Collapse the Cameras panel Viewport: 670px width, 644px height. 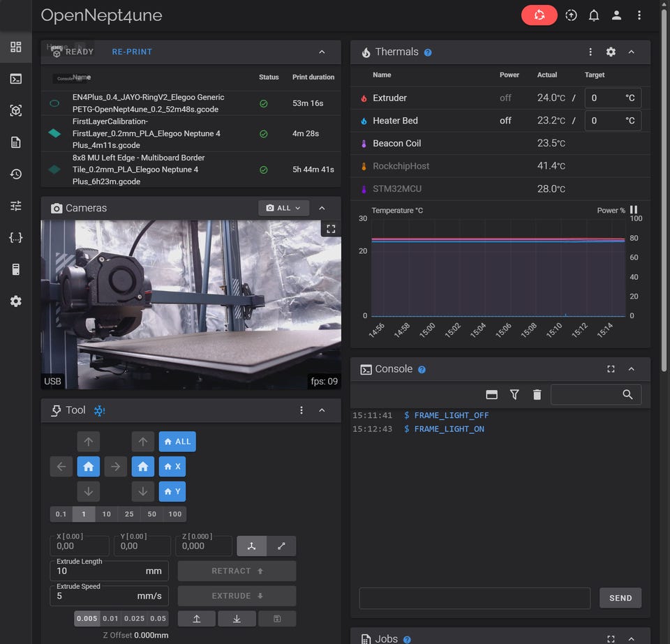click(322, 208)
